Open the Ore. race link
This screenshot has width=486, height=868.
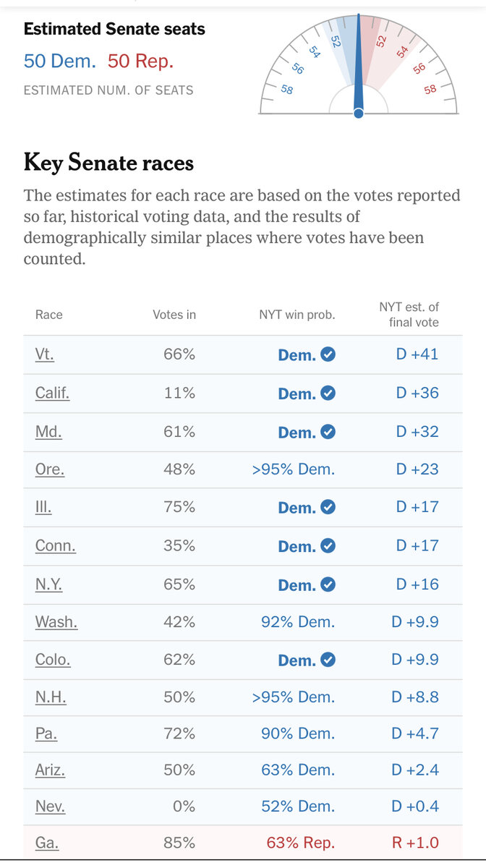pyautogui.click(x=49, y=469)
